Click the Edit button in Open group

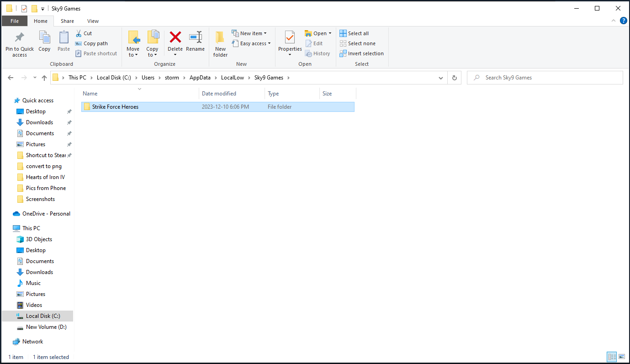[314, 43]
